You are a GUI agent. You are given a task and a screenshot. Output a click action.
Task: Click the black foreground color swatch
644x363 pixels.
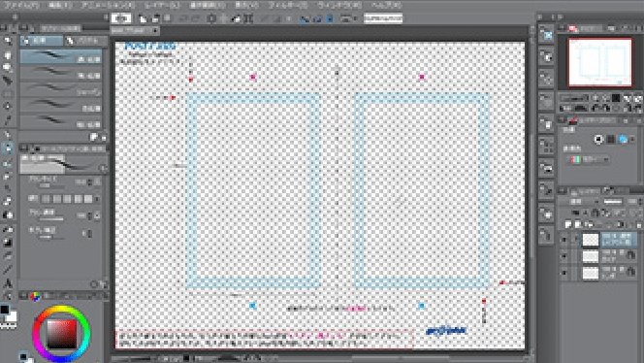point(5,309)
